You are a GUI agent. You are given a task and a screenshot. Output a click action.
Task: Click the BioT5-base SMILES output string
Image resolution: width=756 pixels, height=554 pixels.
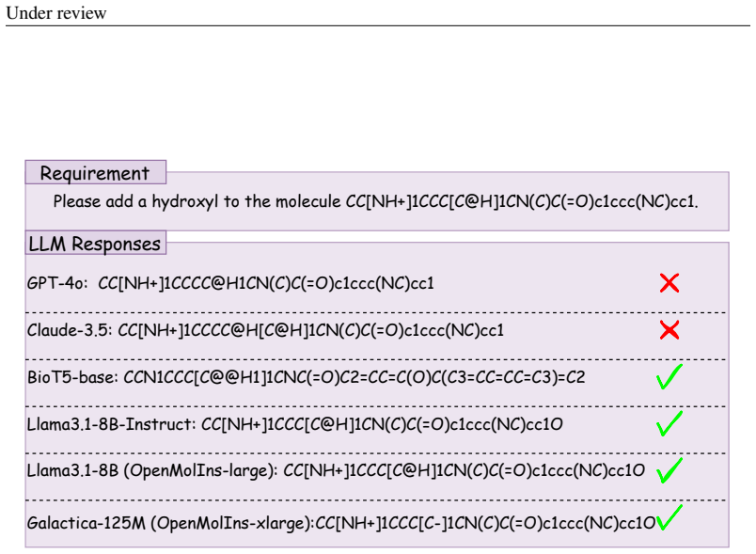354,377
